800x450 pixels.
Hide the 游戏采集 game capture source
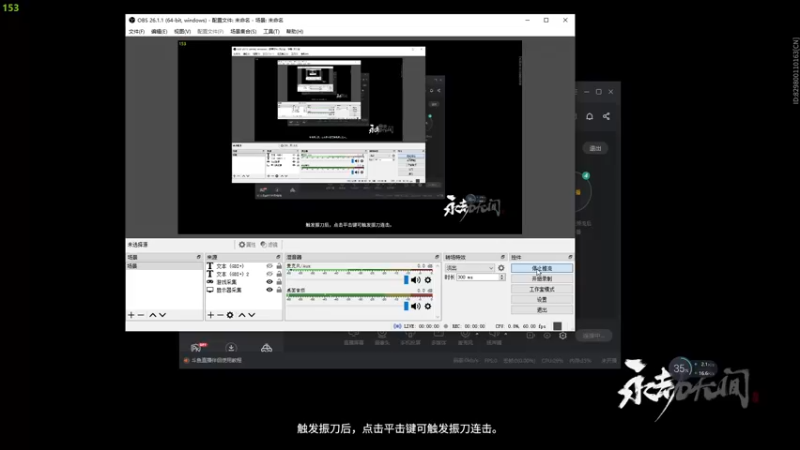(x=269, y=282)
